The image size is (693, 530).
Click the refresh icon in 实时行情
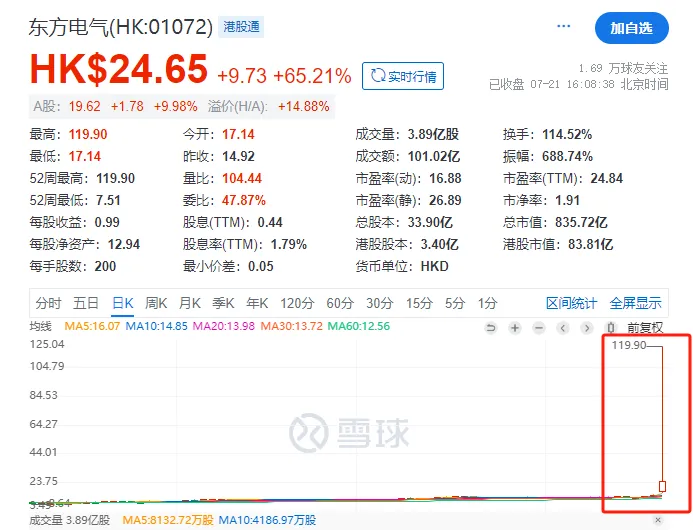point(378,76)
